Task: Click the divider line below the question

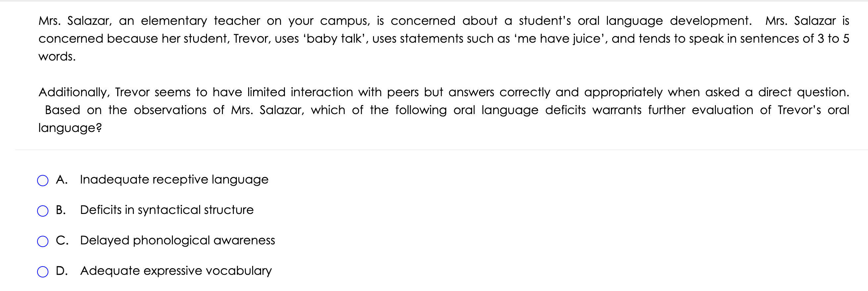Action: [x=441, y=150]
